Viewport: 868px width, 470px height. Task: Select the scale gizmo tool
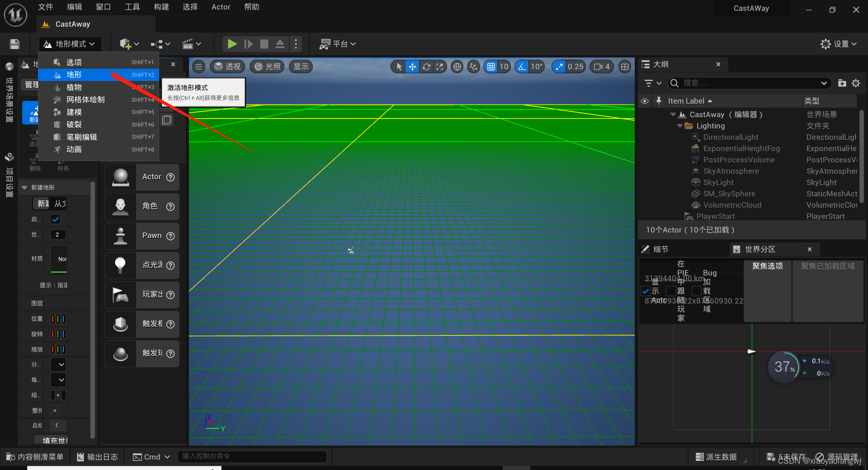[x=439, y=66]
